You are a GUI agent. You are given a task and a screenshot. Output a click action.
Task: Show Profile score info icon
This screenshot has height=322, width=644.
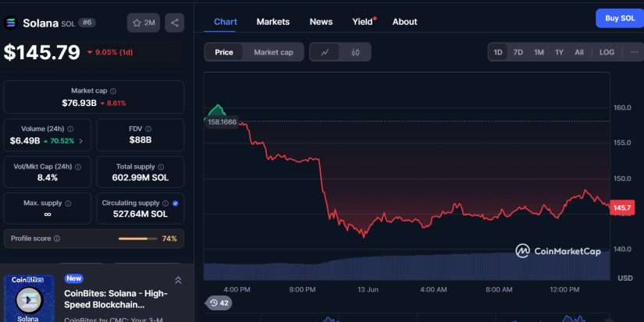[x=57, y=239]
